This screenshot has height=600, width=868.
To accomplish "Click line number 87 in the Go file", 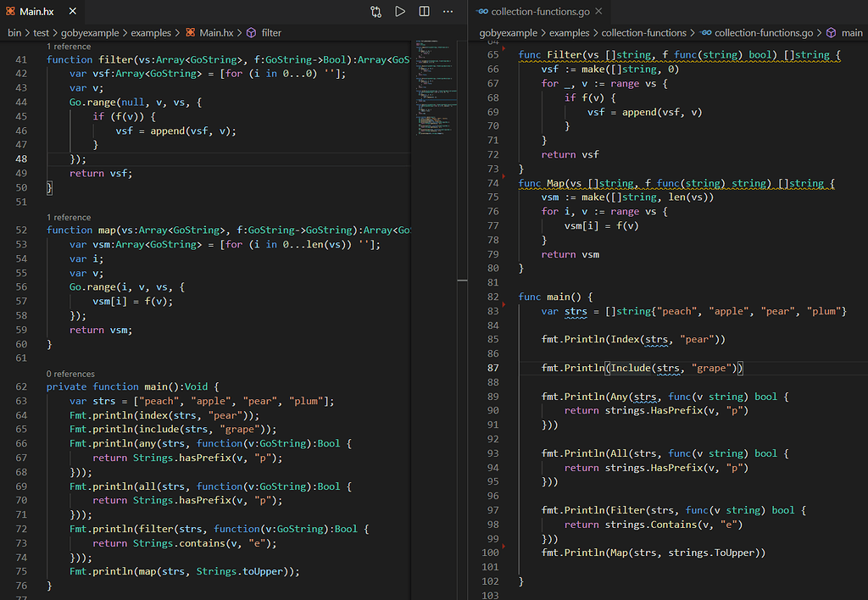I will (492, 368).
